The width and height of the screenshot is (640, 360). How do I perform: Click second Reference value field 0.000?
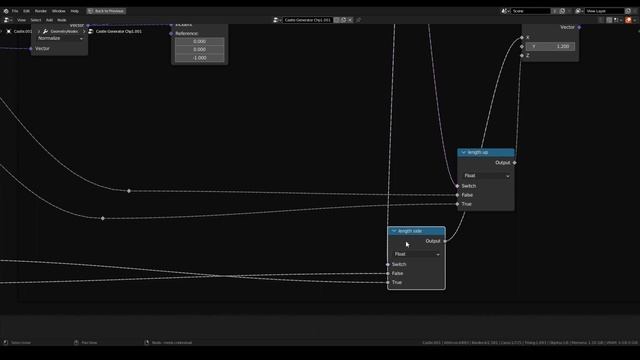click(x=200, y=49)
